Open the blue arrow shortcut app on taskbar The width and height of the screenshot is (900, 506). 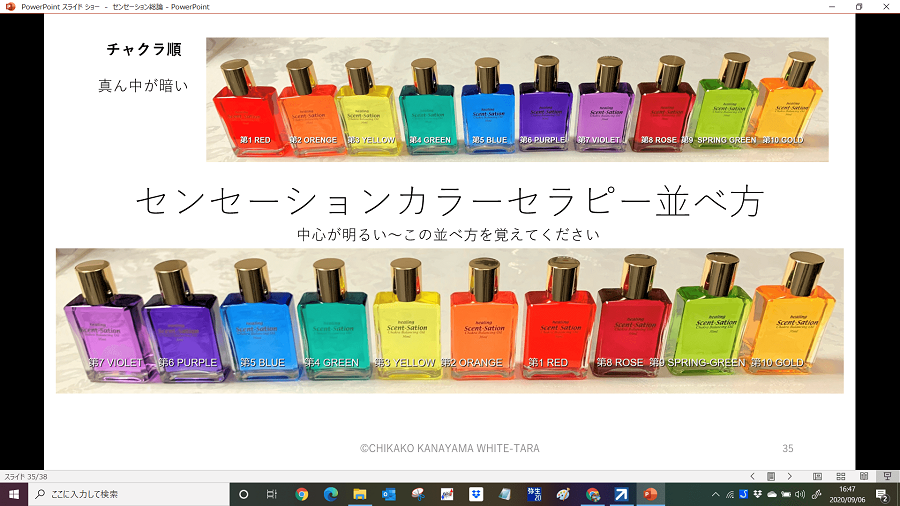tap(621, 494)
